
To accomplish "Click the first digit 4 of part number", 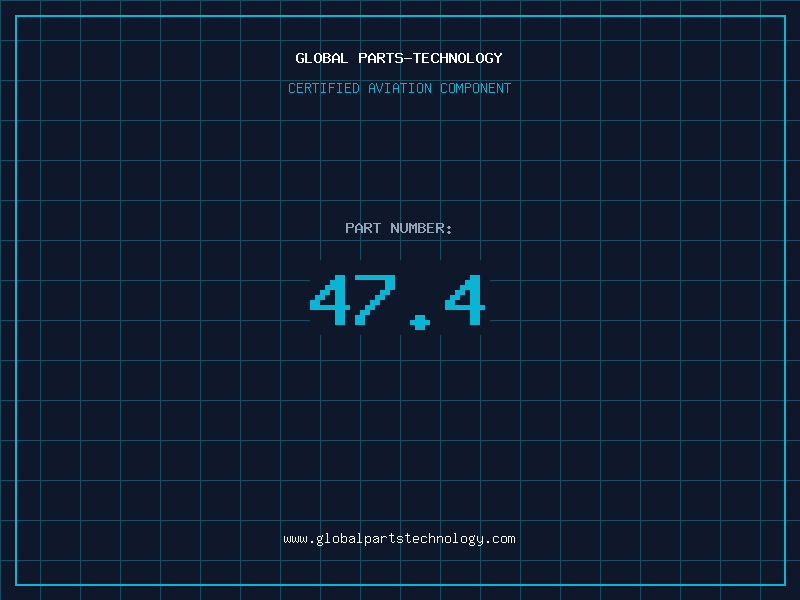I will [330, 300].
